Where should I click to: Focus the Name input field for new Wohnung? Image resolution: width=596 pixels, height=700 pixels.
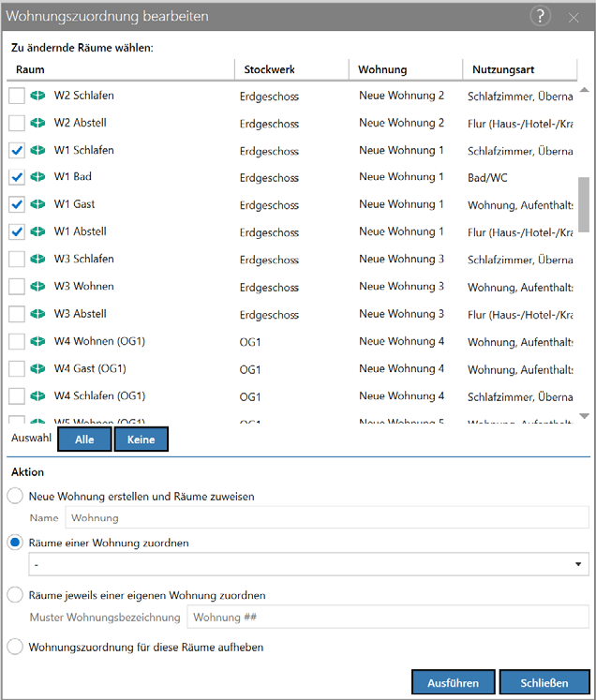point(327,518)
